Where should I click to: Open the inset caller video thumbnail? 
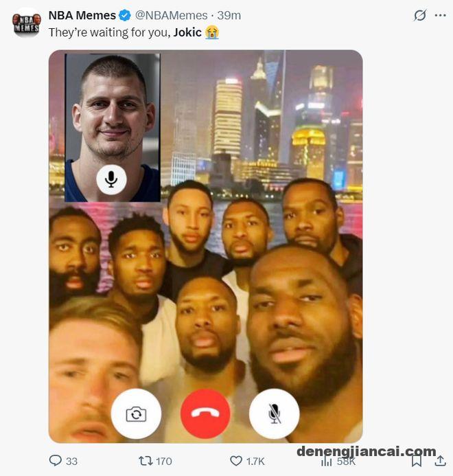point(113,128)
